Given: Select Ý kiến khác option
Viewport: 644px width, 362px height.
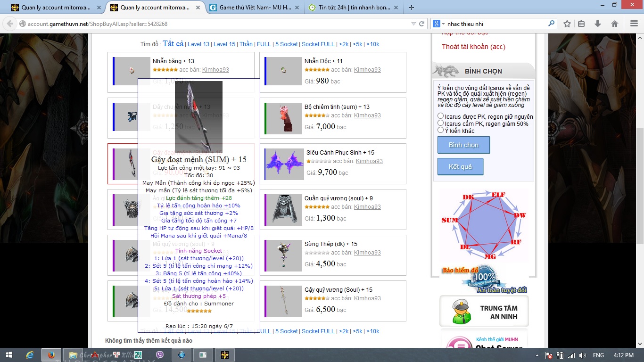Looking at the screenshot, I should click(440, 130).
